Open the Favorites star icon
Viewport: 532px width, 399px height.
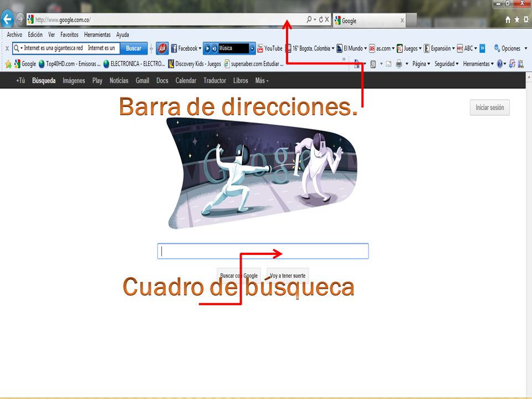point(516,20)
